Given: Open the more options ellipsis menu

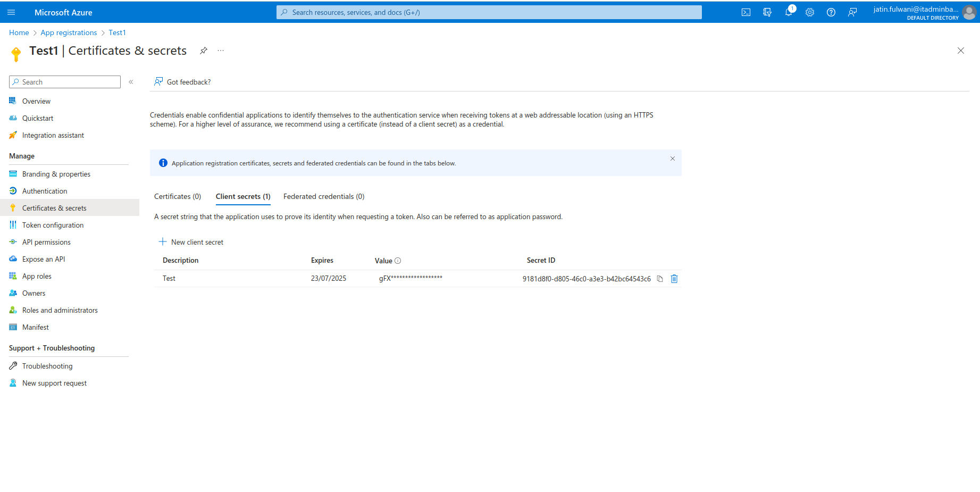Looking at the screenshot, I should click(x=221, y=51).
